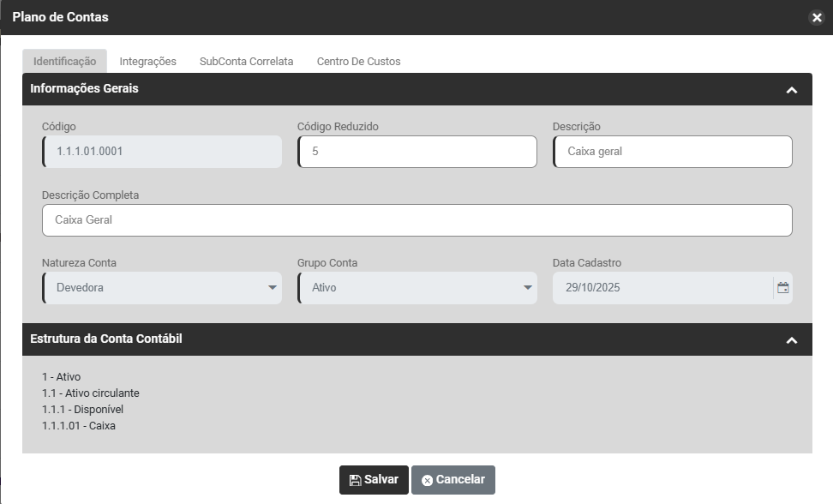Click the Cancelar button
Image resolution: width=833 pixels, height=504 pixels.
(452, 480)
